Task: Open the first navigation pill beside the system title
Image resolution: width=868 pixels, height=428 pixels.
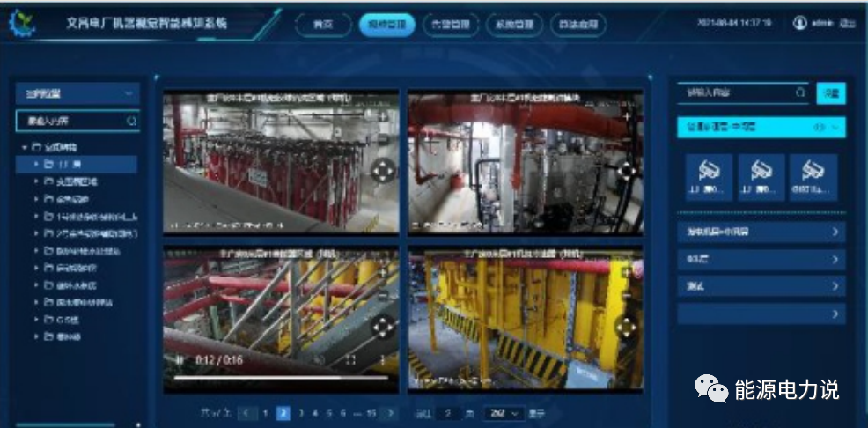Action: coord(323,25)
